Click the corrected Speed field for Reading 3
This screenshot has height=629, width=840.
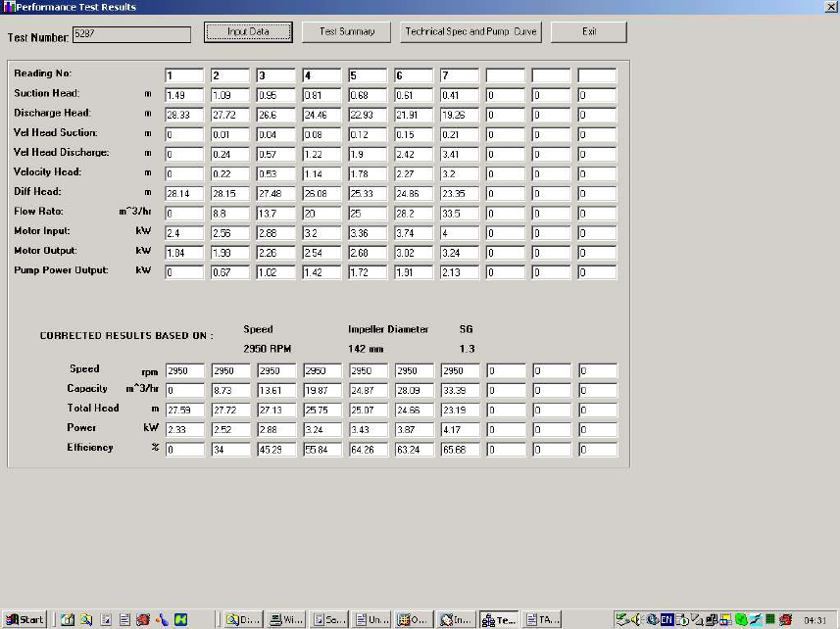click(276, 370)
